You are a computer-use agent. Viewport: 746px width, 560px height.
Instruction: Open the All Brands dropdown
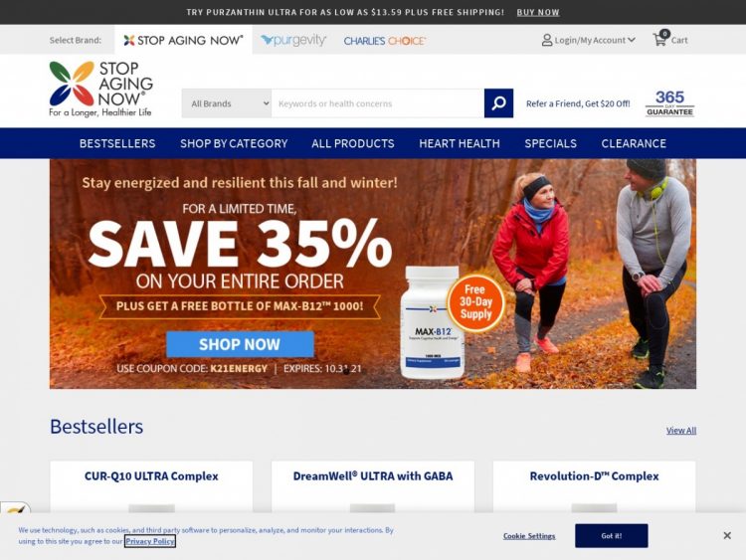pyautogui.click(x=227, y=103)
